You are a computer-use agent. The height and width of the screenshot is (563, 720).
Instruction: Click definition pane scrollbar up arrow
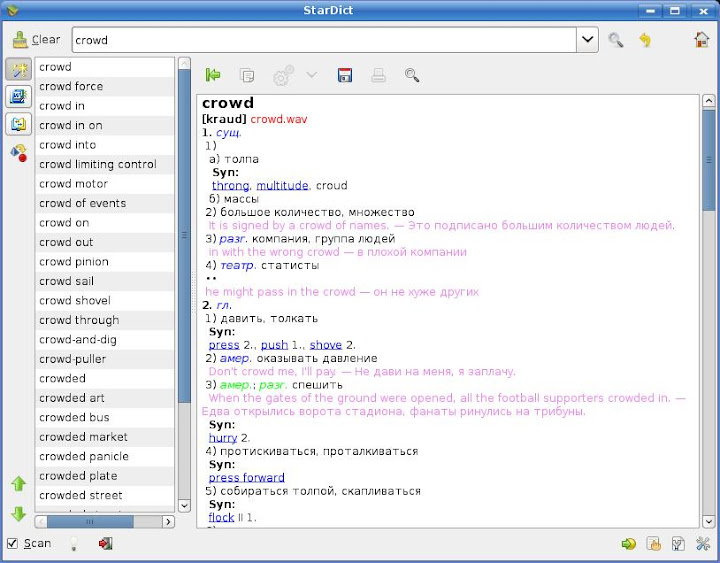709,101
